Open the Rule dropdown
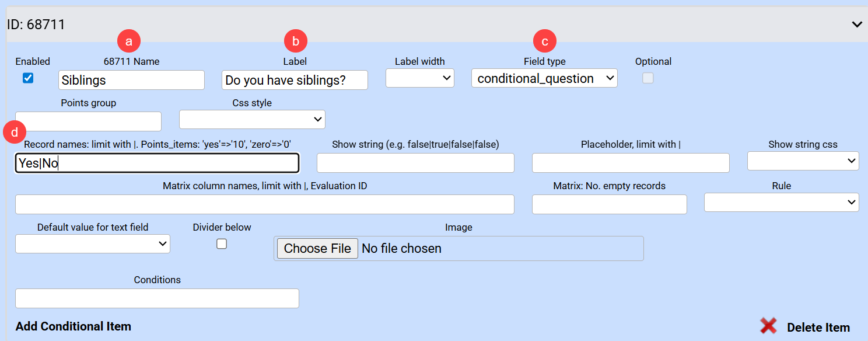This screenshot has height=341, width=868. (781, 202)
